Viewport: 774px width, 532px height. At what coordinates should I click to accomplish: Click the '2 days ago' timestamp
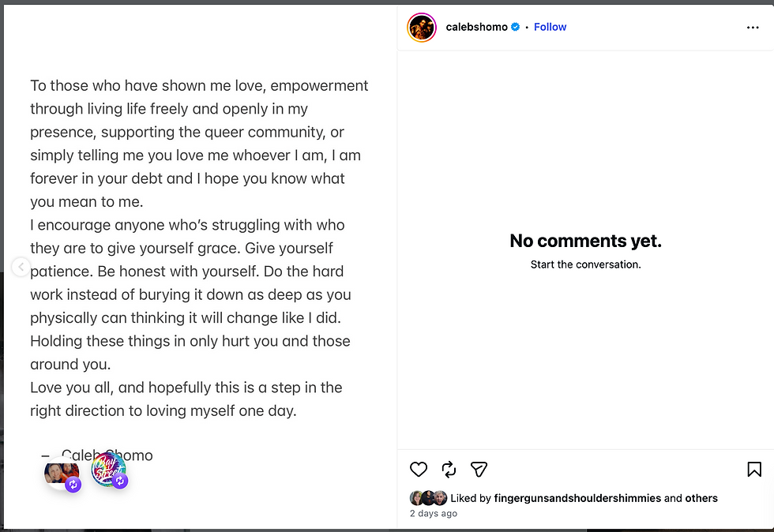(434, 513)
